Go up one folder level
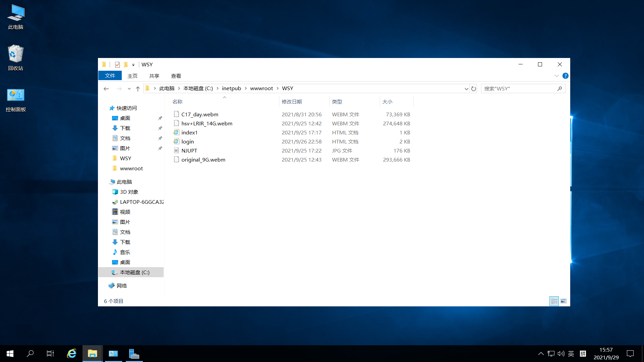Viewport: 644px width, 362px height. click(138, 89)
